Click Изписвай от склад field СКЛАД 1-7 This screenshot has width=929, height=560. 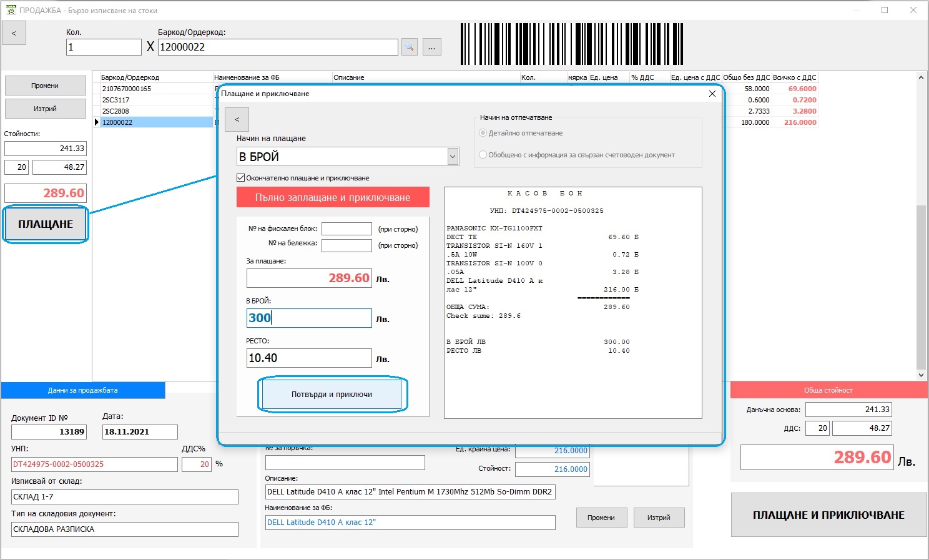[x=125, y=497]
